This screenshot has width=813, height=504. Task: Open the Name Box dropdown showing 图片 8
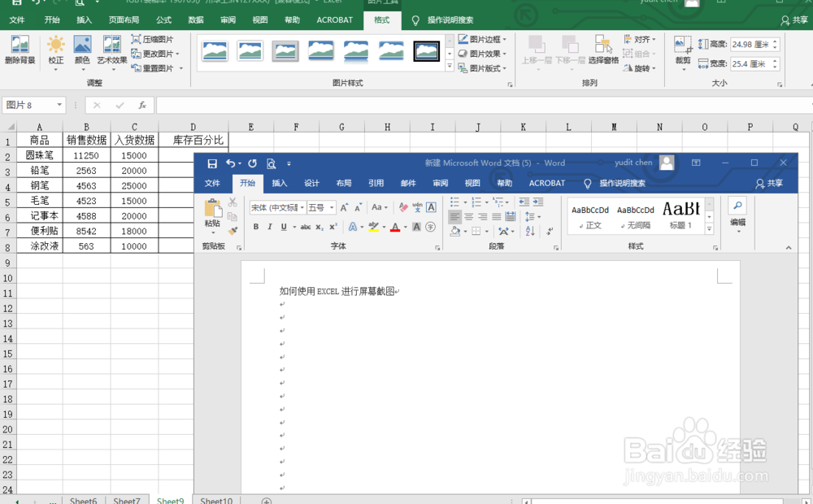[59, 105]
